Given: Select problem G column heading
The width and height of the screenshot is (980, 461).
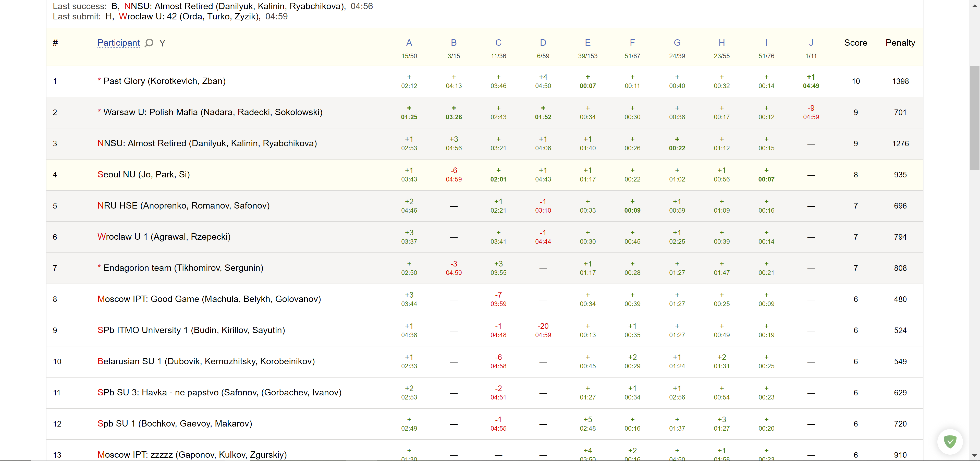Looking at the screenshot, I should pyautogui.click(x=677, y=43).
